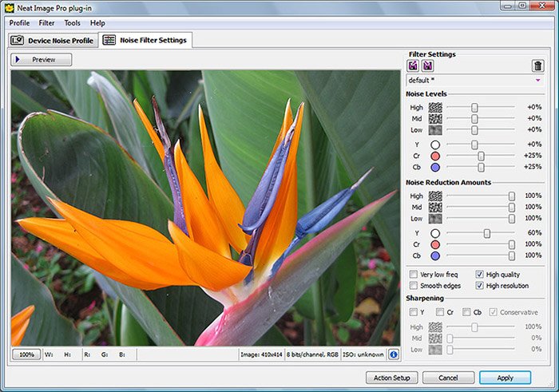This screenshot has height=392, width=559.
Task: Open the Tools menu
Action: click(72, 23)
